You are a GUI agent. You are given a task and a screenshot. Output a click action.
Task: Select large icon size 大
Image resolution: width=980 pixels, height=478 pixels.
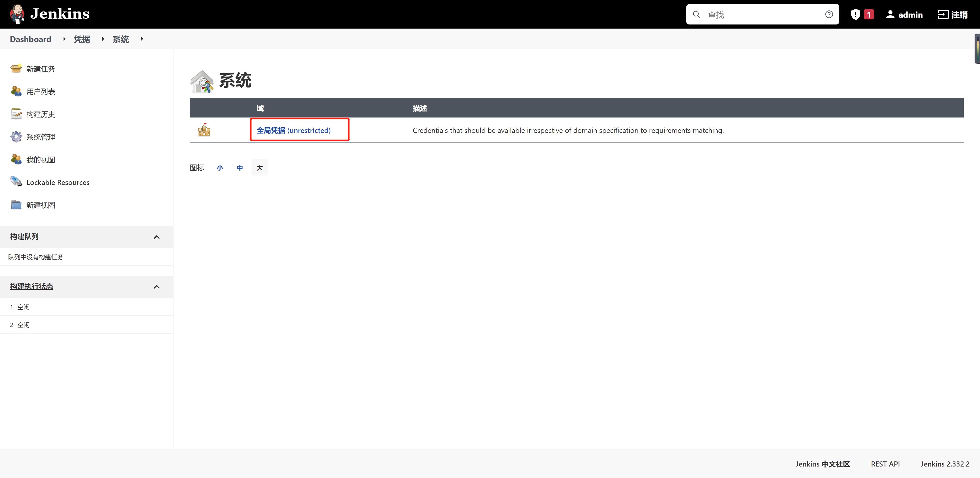260,168
